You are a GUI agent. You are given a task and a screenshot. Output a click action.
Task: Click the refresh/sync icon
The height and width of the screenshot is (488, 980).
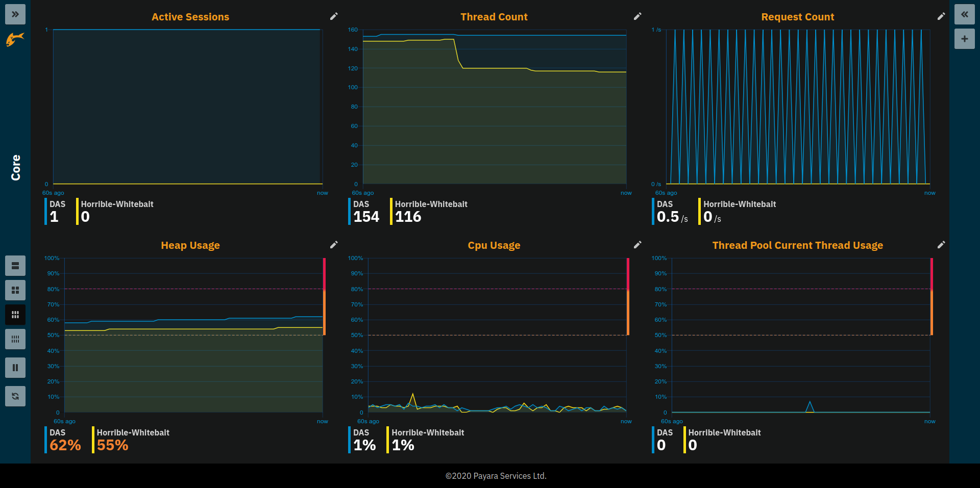[x=15, y=396]
